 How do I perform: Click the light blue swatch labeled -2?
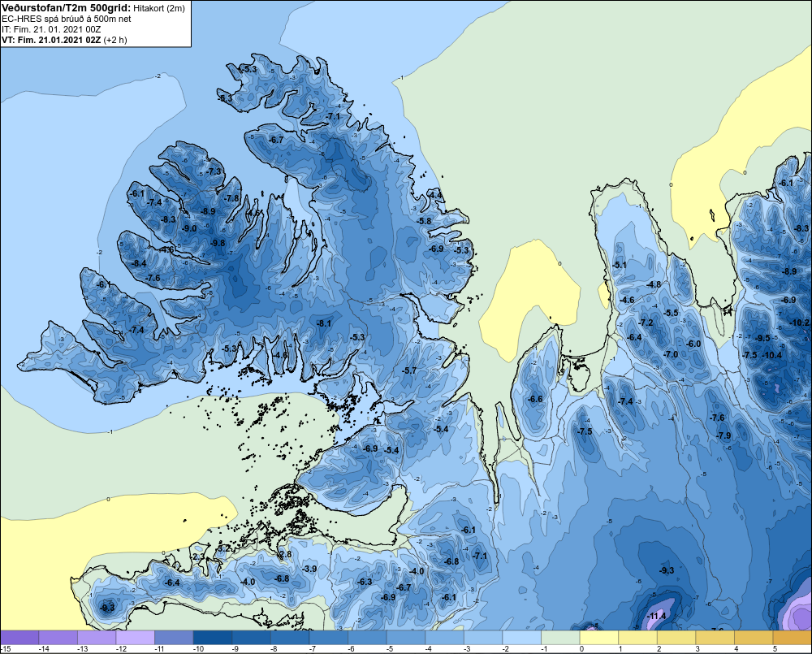coord(521,638)
